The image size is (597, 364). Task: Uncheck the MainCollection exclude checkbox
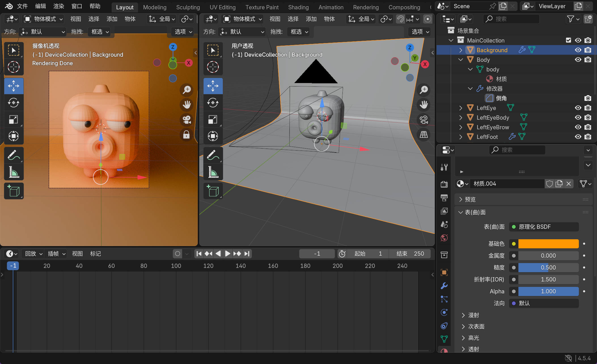tap(568, 40)
